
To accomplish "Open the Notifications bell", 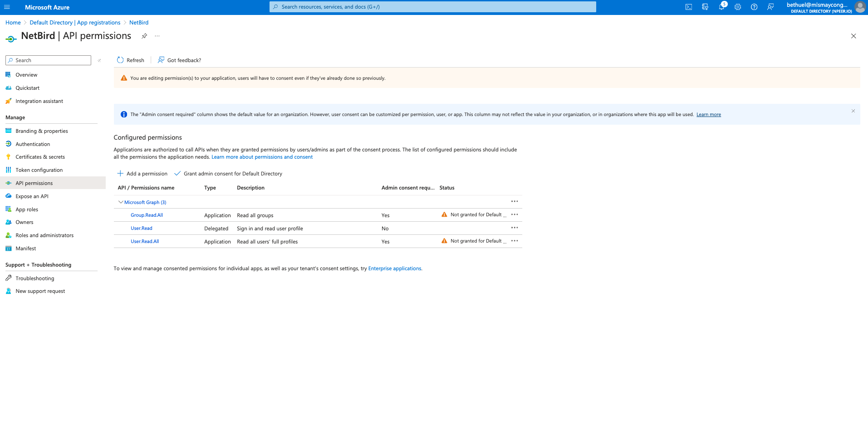I will point(721,7).
